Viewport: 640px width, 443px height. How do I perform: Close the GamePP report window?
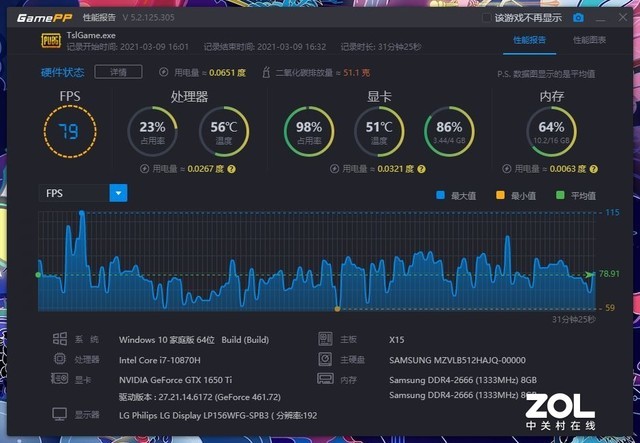tap(622, 18)
